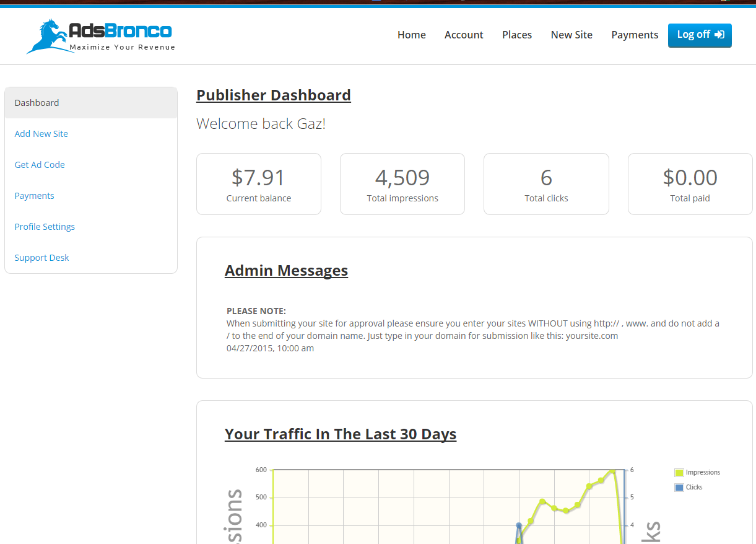
Task: Click the log off arrow icon
Action: [x=719, y=35]
